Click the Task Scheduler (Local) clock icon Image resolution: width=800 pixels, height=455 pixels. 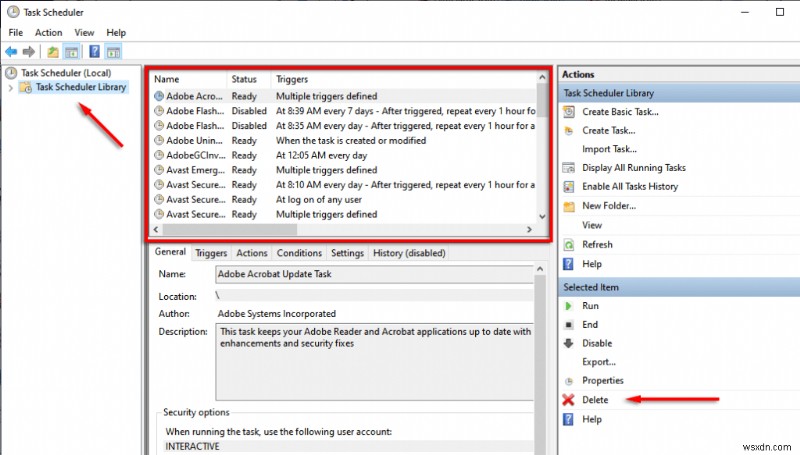11,73
